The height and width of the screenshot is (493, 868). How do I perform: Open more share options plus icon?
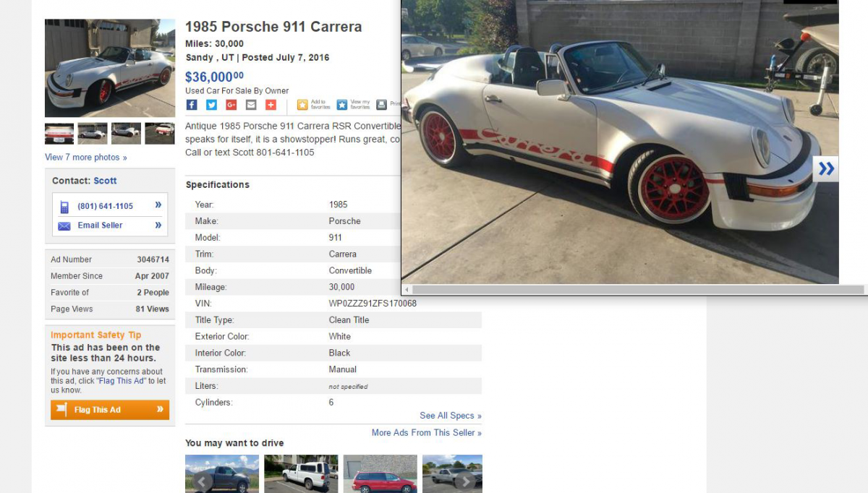(271, 105)
